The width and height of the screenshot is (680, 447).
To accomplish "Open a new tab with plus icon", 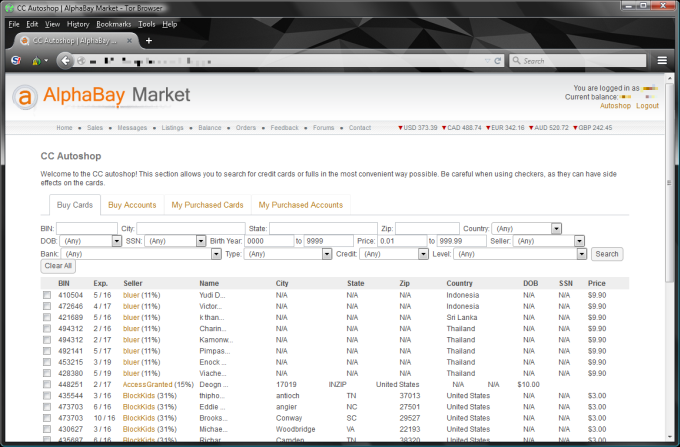I will (x=149, y=40).
